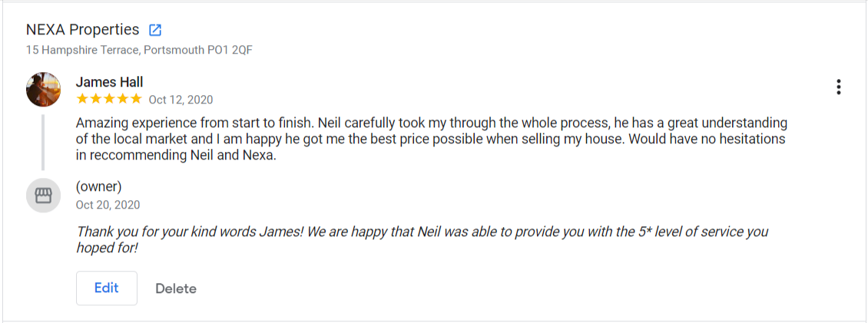868x323 pixels.
Task: Click the owner storefront icon
Action: click(44, 195)
